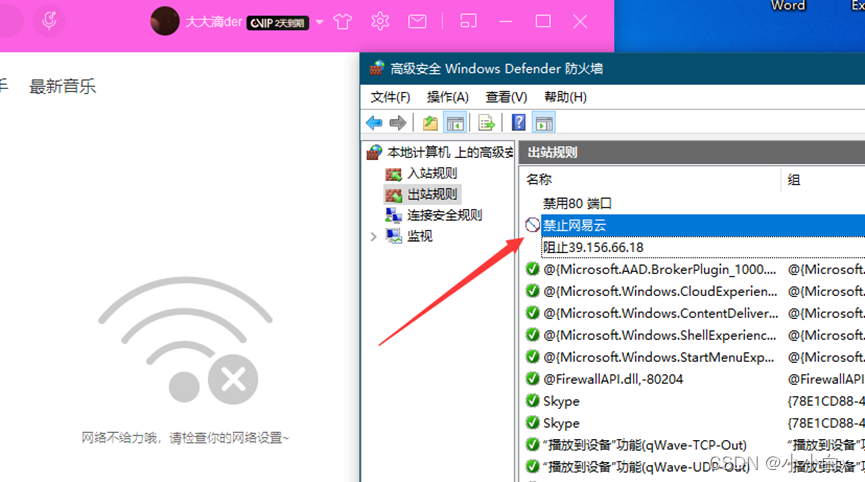Screen dimensions: 865x482
Task: Select 连接安全规则 in the tree
Action: (444, 215)
